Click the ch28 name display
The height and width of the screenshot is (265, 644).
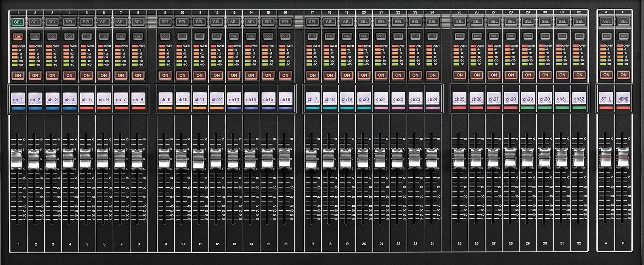click(511, 98)
